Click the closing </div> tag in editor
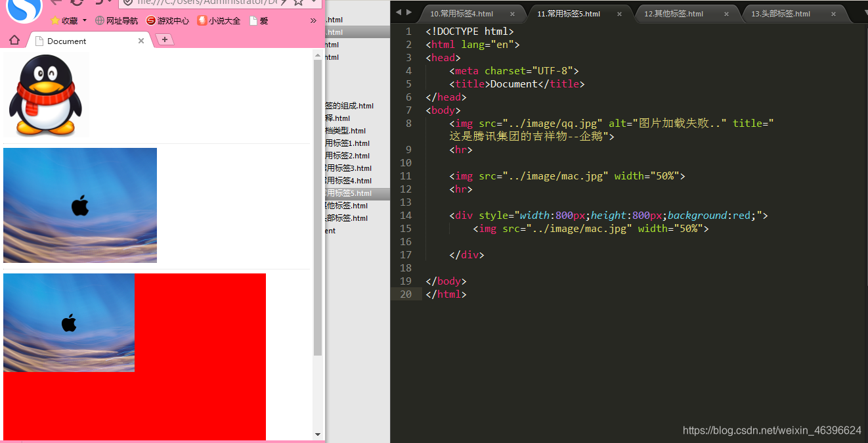 coord(467,254)
